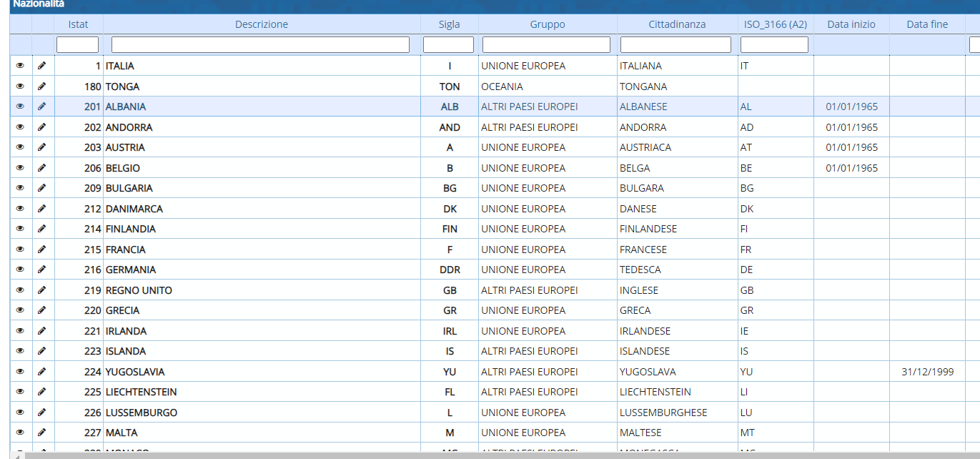Sort by the Descrizione column header
Screen dimensions: 980x459
(262, 24)
